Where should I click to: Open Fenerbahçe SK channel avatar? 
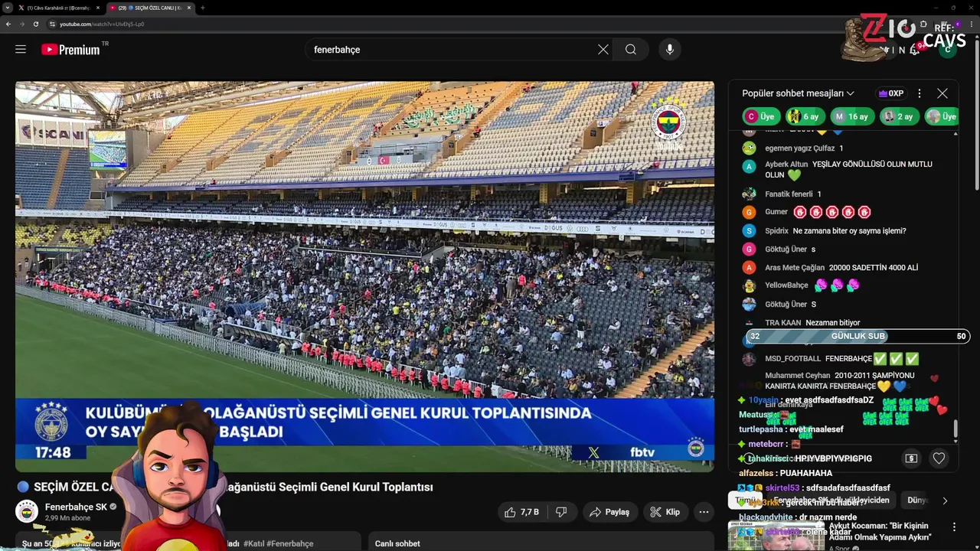[x=27, y=511]
